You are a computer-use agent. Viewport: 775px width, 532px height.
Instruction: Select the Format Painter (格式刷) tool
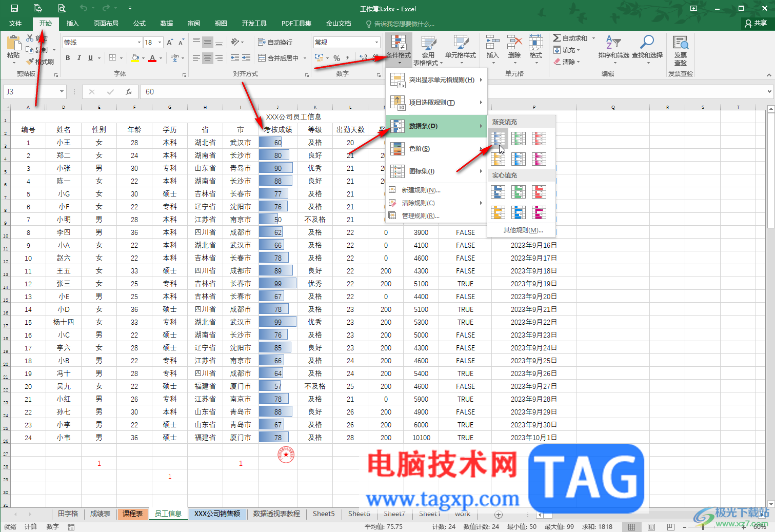click(41, 62)
